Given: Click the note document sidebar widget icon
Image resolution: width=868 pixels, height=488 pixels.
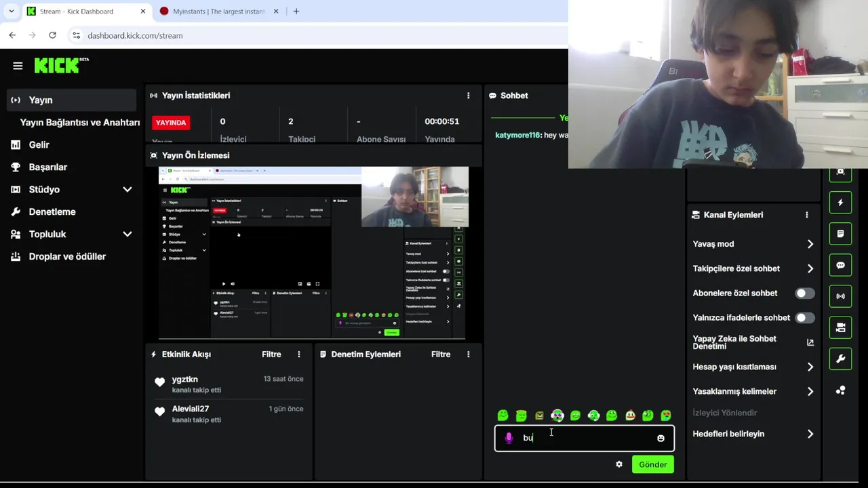Looking at the screenshot, I should (840, 234).
